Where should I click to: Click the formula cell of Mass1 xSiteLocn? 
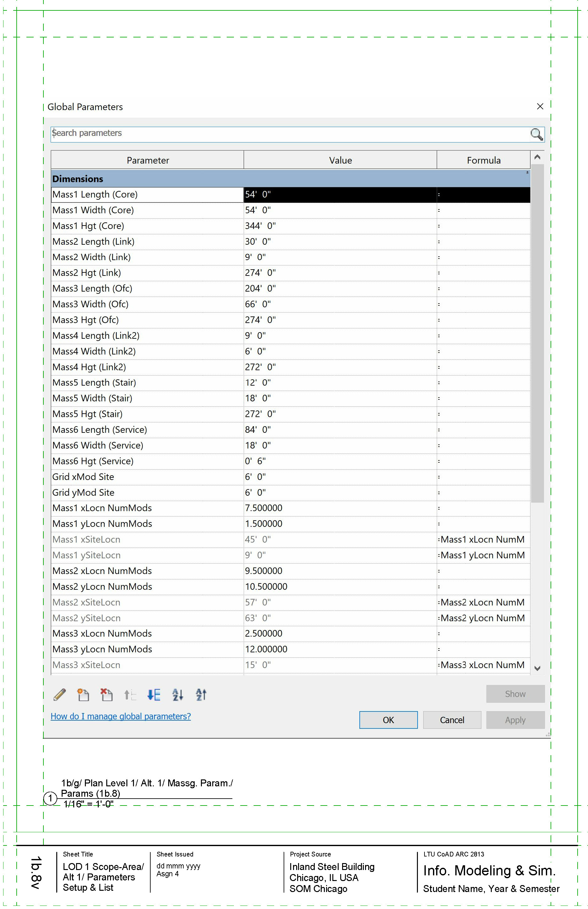[483, 540]
